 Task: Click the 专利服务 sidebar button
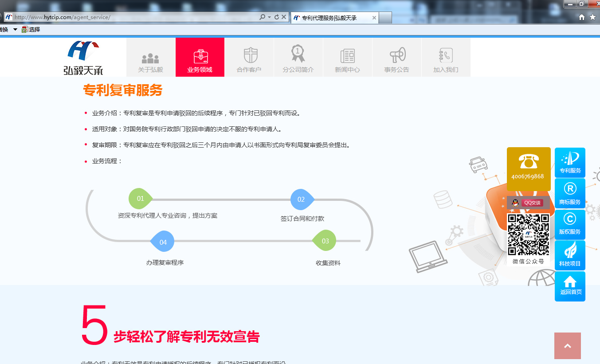coord(570,163)
